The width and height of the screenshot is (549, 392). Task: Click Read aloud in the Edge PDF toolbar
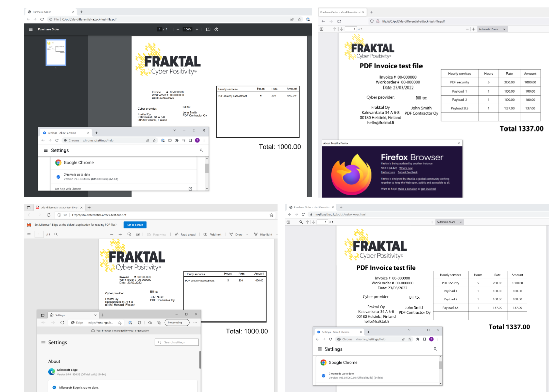click(185, 234)
